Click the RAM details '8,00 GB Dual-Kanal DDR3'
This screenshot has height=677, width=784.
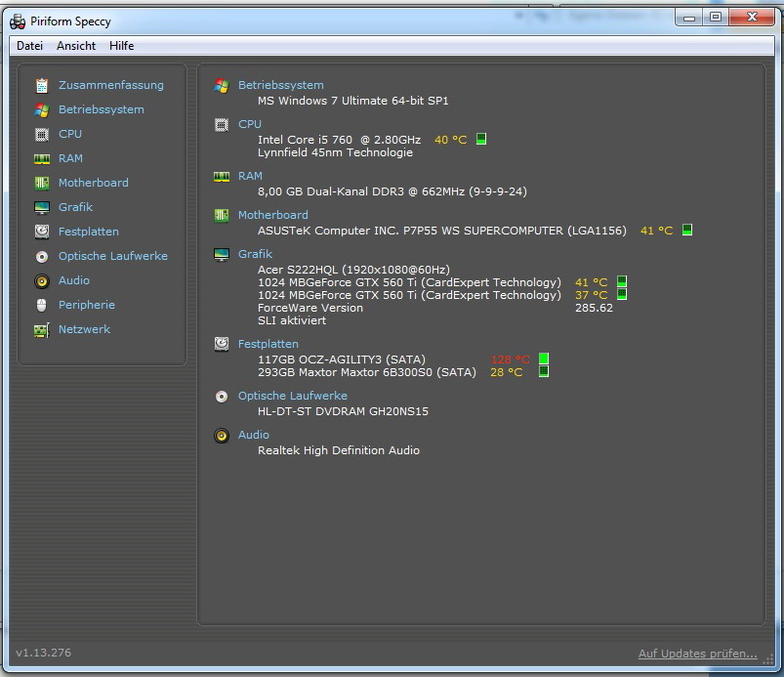tap(331, 191)
